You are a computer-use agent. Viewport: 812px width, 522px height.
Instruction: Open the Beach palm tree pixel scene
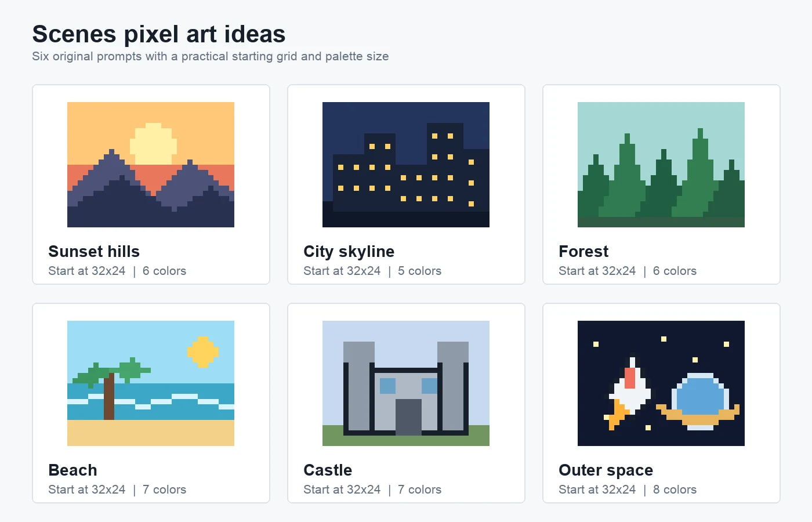coord(151,383)
